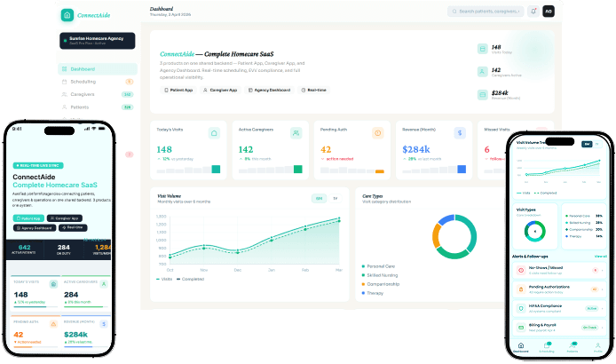Screen dimensions: 616x364
Task: Click Agency Dashboard chip on the desktop banner
Action: tap(269, 90)
